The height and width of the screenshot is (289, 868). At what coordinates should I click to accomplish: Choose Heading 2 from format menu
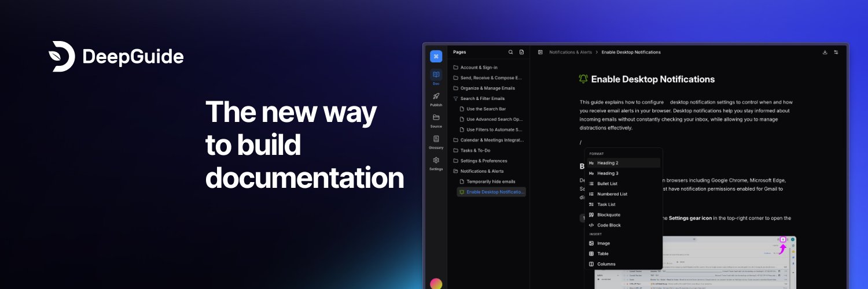(623, 163)
